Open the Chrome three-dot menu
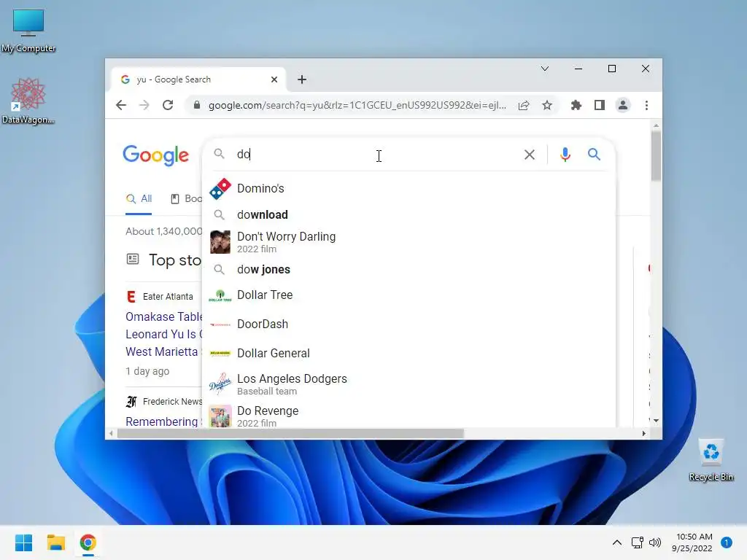The image size is (747, 560). (646, 105)
